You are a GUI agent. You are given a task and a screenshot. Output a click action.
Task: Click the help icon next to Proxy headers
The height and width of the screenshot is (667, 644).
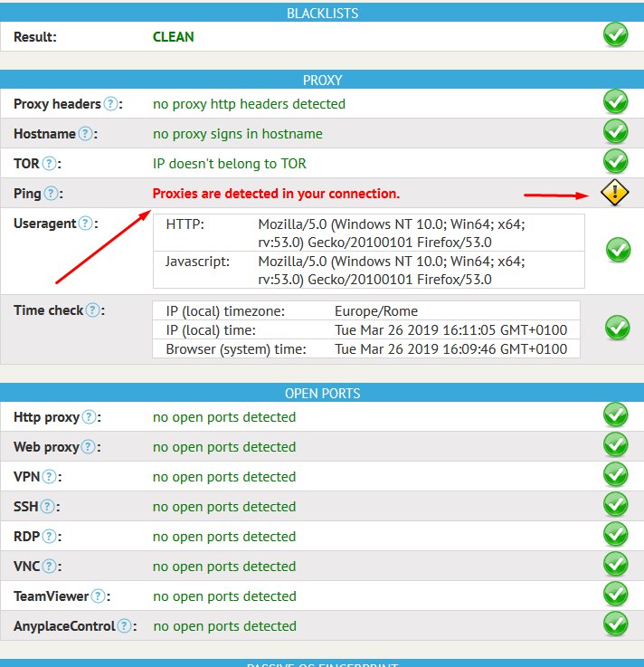110,104
